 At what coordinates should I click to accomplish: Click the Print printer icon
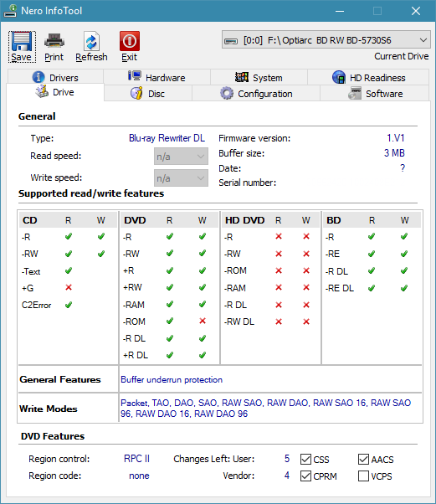(x=54, y=41)
